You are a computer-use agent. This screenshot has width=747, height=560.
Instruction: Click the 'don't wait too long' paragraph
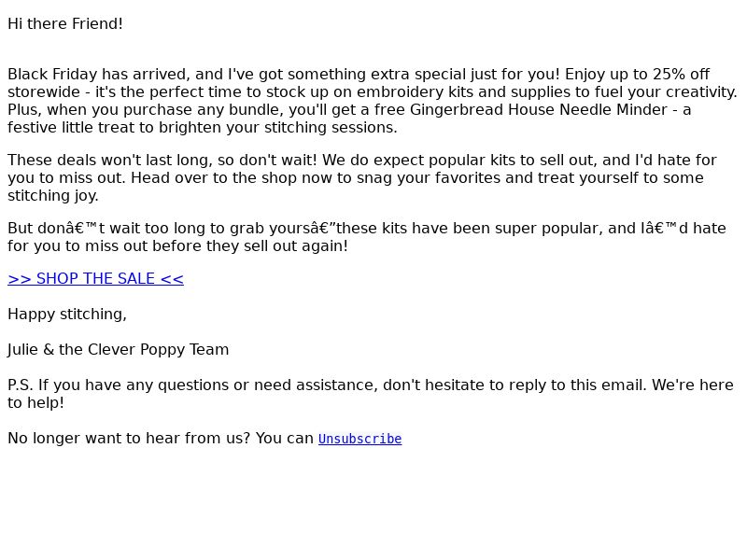[x=367, y=237]
